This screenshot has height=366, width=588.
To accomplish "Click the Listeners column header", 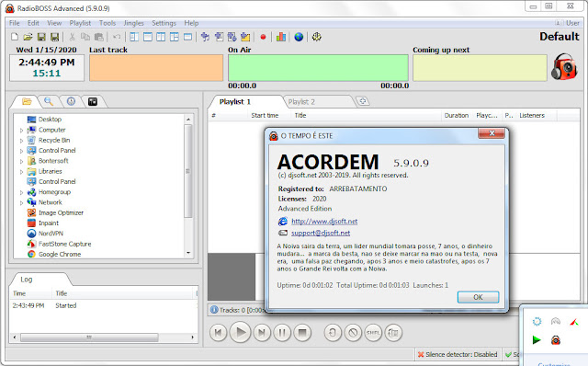I will tap(532, 116).
